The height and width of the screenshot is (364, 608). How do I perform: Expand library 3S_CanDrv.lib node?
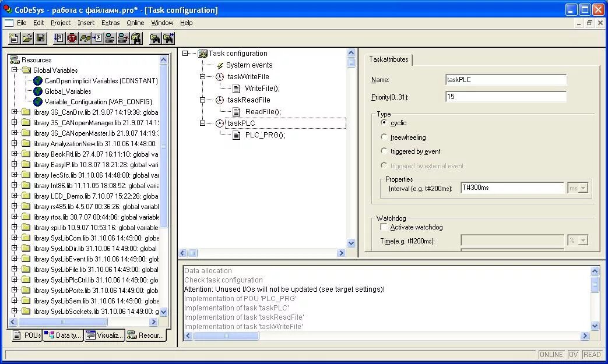15,112
